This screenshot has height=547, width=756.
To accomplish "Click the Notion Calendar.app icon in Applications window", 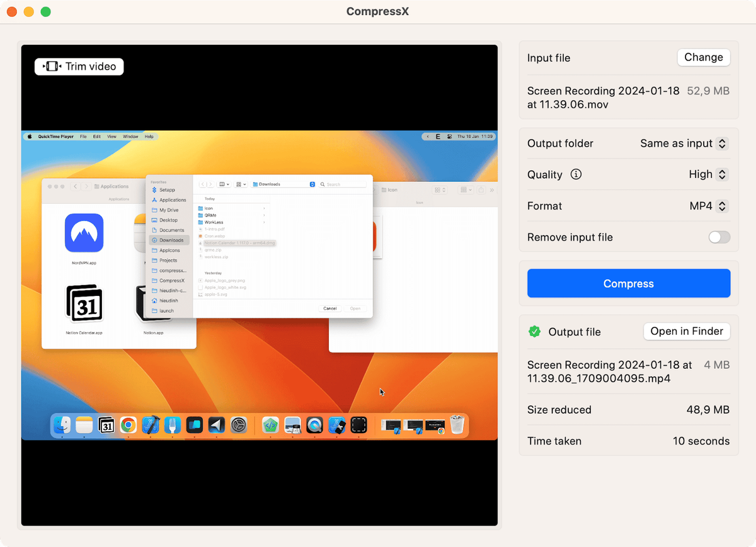I will [x=84, y=303].
